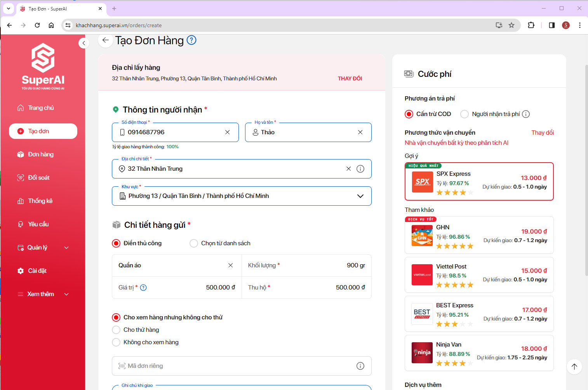
Task: Clear the address field 32 Thân Nhân Trung
Action: click(x=348, y=169)
